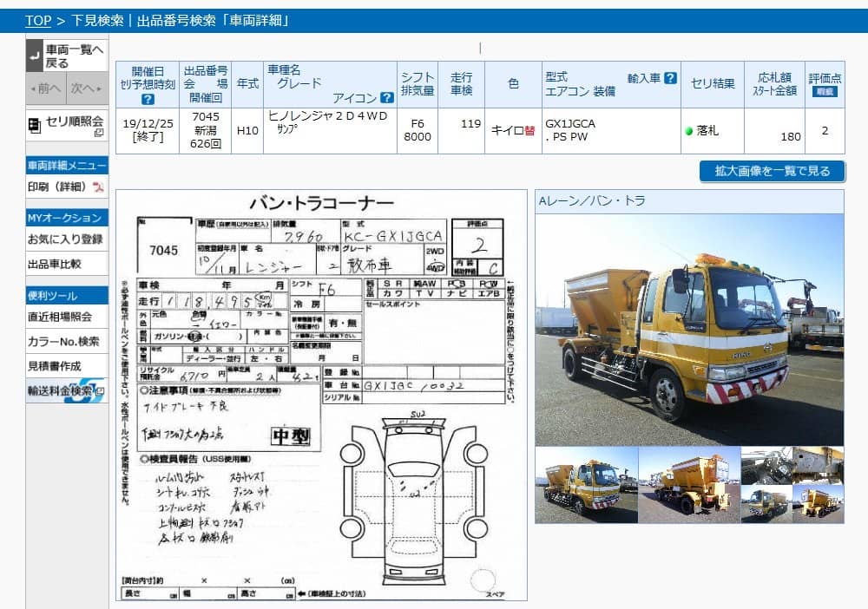Click the new-window icon under セリ順照会
The image size is (868, 609).
99,133
